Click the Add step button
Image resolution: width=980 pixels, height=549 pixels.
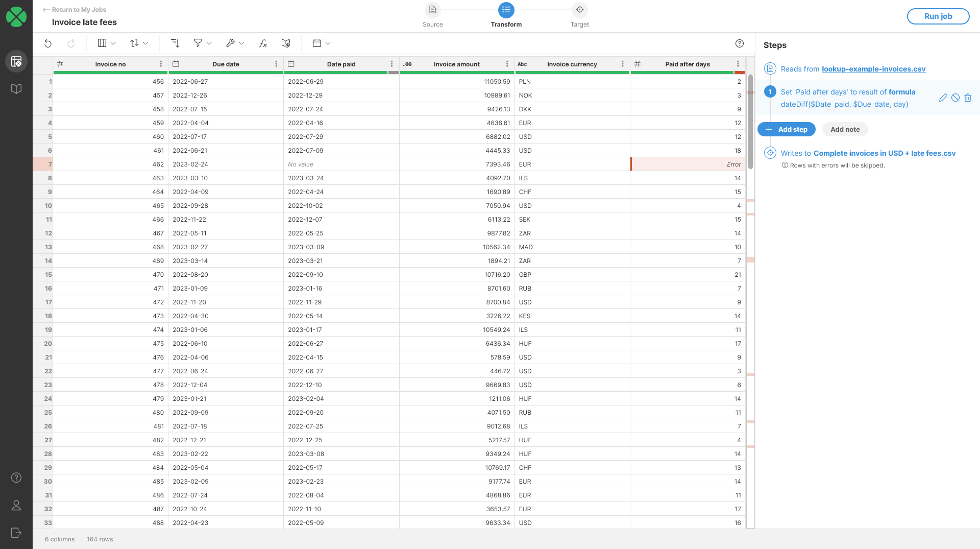[x=786, y=129]
